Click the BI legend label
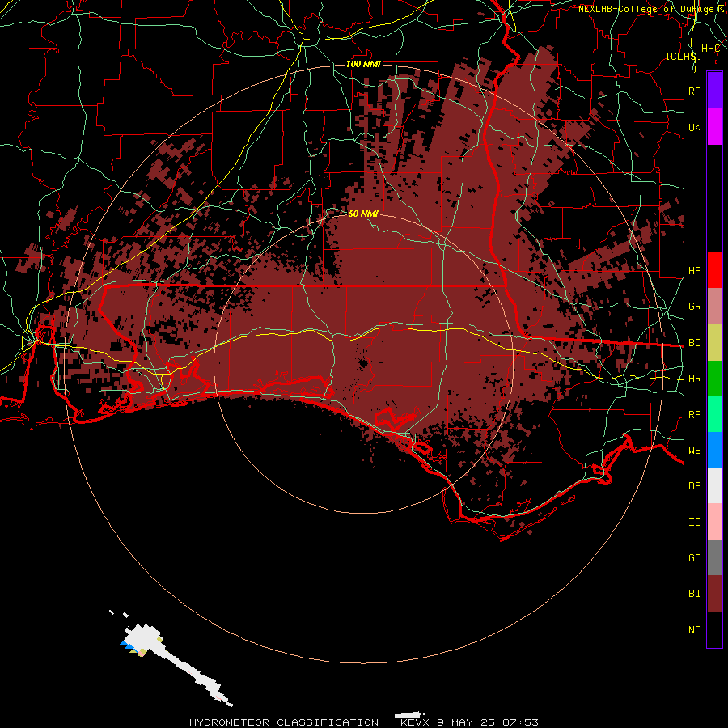 695,594
